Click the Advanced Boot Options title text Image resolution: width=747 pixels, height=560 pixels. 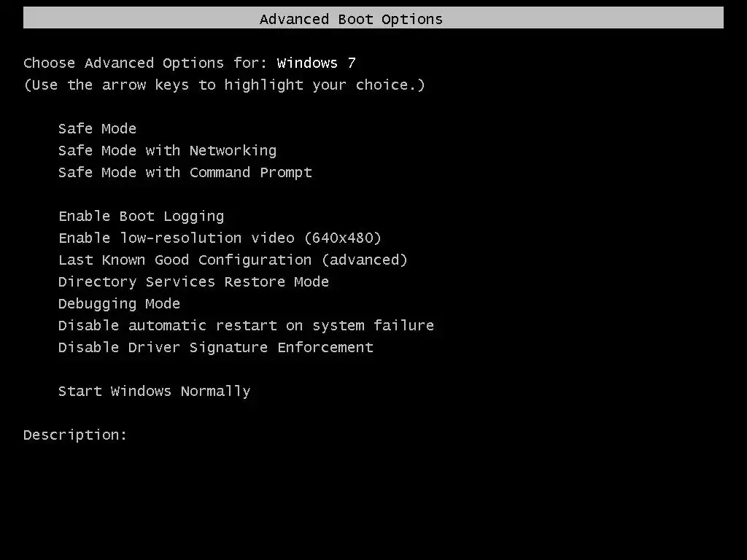pos(351,19)
